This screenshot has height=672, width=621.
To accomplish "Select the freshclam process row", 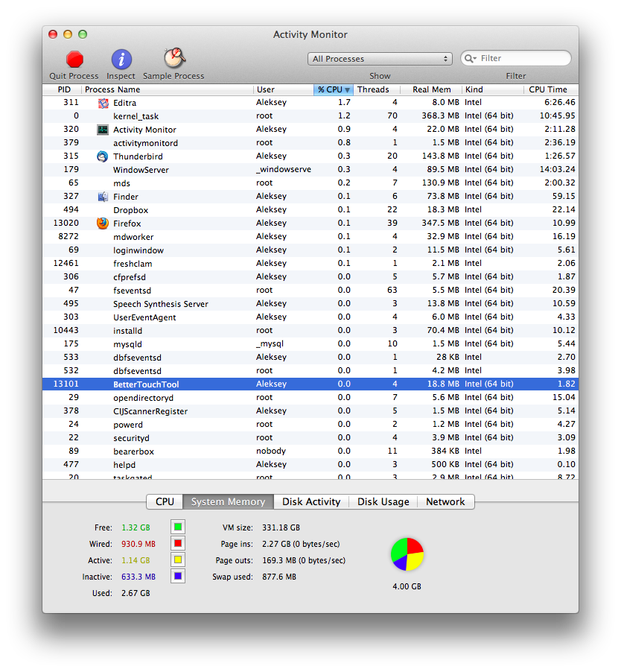I will [310, 264].
